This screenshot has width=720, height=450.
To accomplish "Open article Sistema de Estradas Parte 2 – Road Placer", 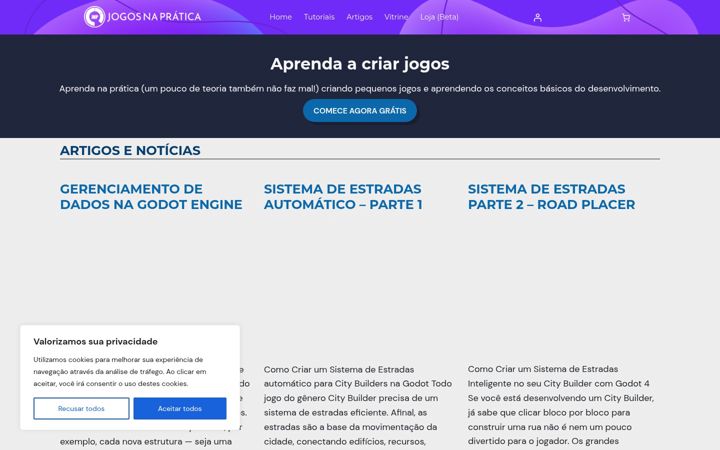I will (551, 197).
